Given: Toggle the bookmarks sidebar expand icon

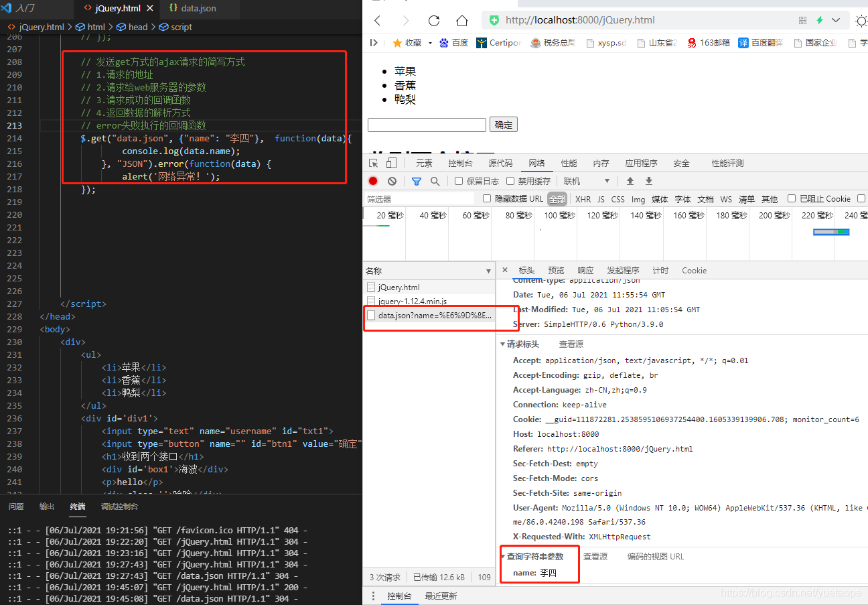Looking at the screenshot, I should [x=374, y=42].
